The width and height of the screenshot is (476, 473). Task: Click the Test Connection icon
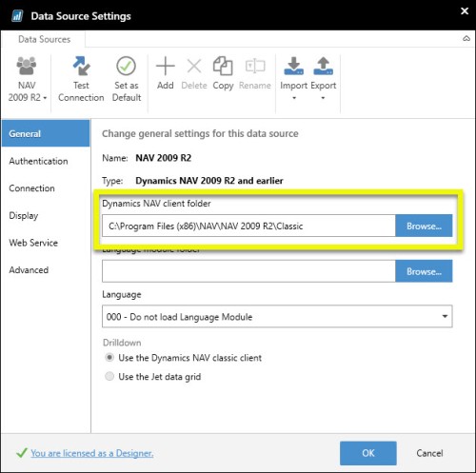pos(81,66)
